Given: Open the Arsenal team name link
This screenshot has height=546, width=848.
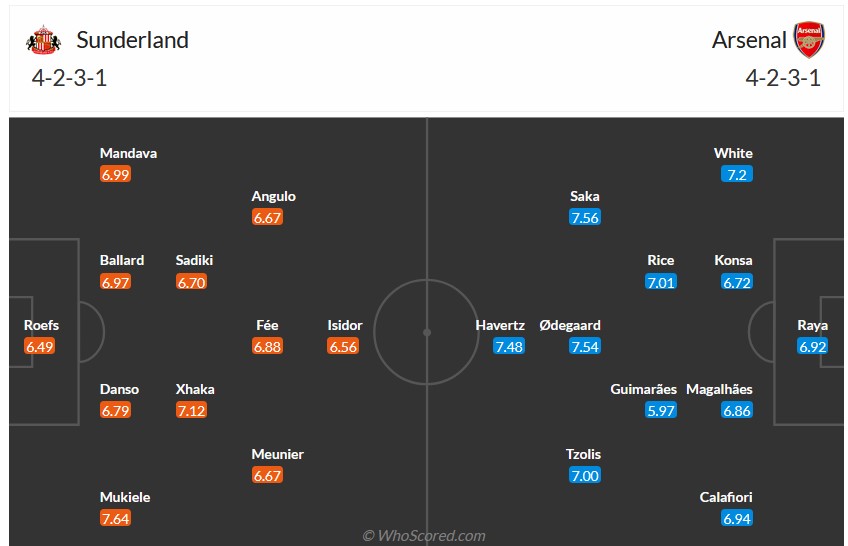Looking at the screenshot, I should pyautogui.click(x=749, y=40).
